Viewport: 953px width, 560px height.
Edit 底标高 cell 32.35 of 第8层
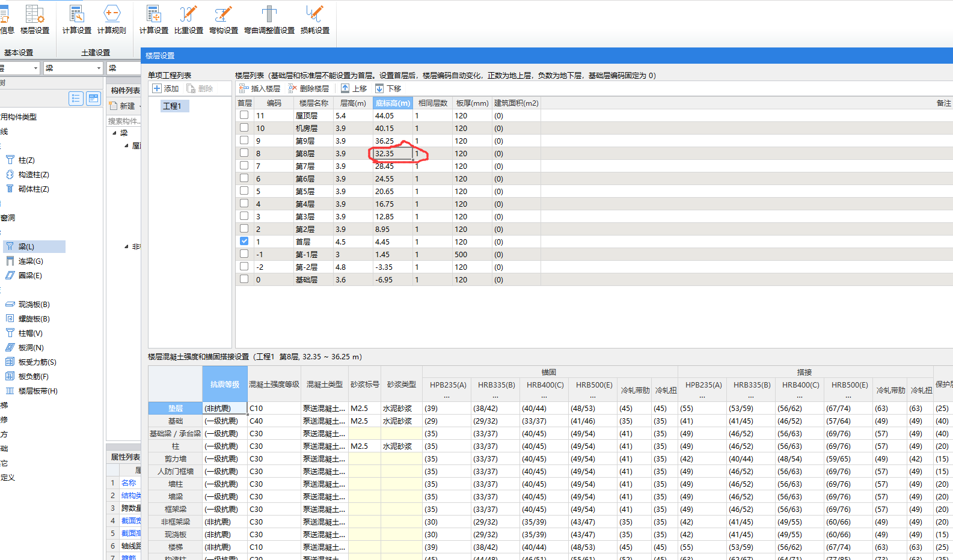393,153
